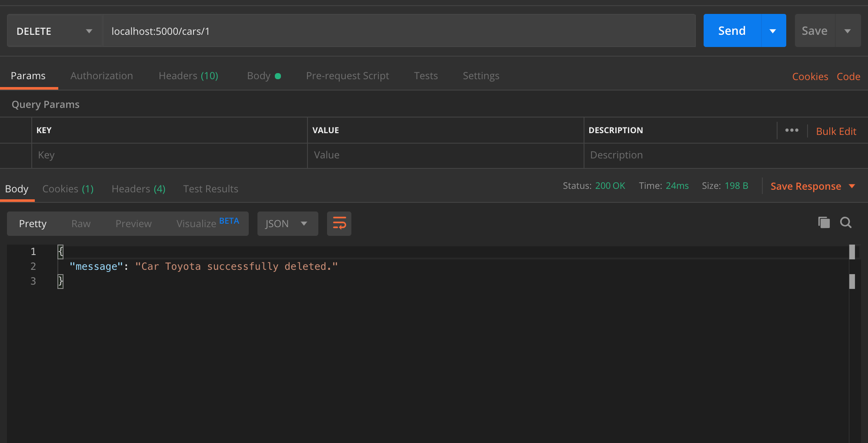This screenshot has width=868, height=443.
Task: Toggle line wrapping in the response viewer
Action: point(339,223)
